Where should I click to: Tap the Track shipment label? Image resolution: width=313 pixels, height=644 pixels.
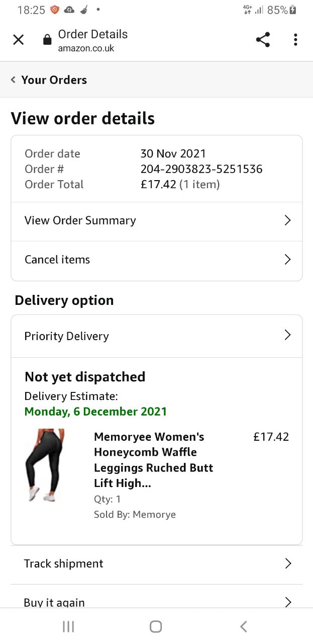(x=63, y=563)
